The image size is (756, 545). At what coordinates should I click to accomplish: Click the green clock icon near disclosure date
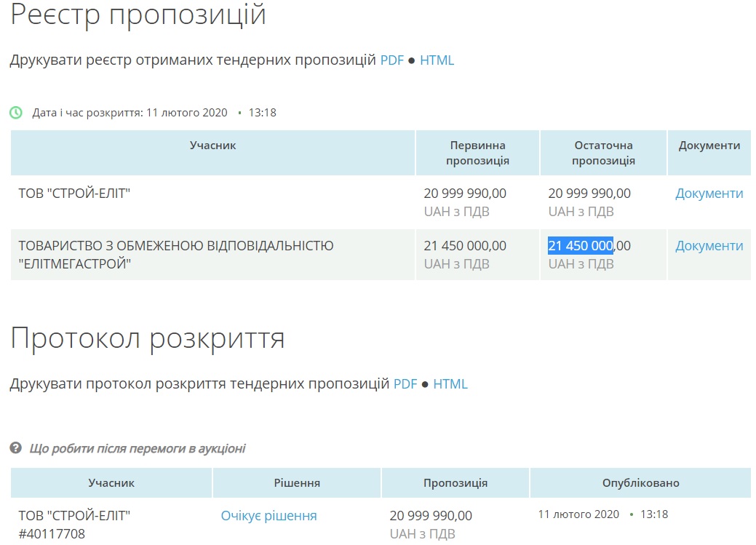click(x=16, y=113)
